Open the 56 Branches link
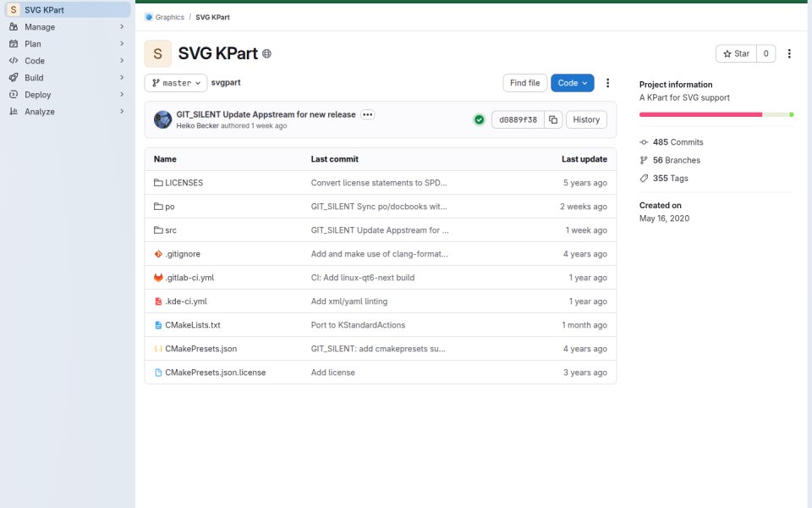This screenshot has width=812, height=508. [677, 160]
